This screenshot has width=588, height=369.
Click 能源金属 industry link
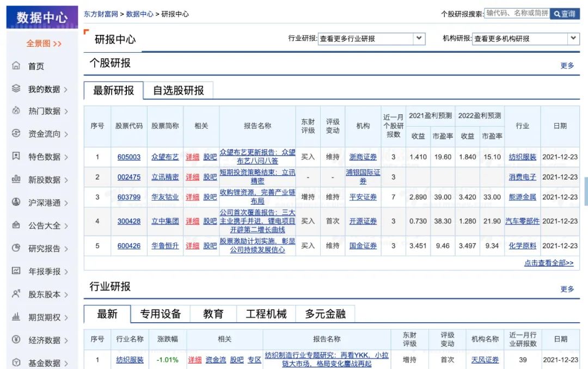(522, 197)
